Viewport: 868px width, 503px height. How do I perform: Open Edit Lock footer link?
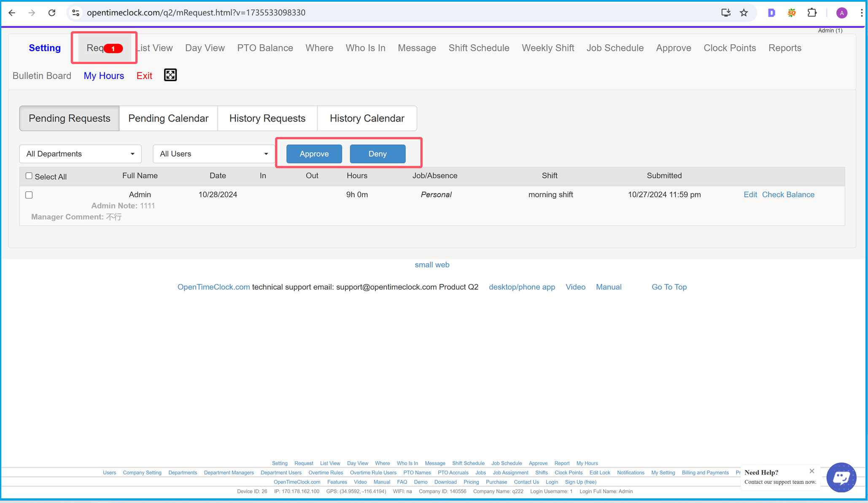tap(600, 473)
